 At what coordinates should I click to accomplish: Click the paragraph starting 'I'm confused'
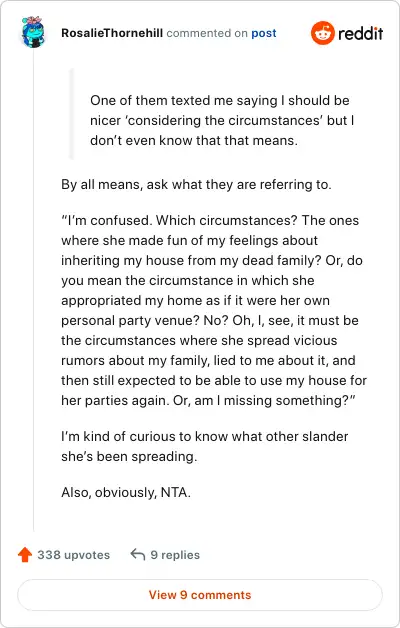coord(214,310)
